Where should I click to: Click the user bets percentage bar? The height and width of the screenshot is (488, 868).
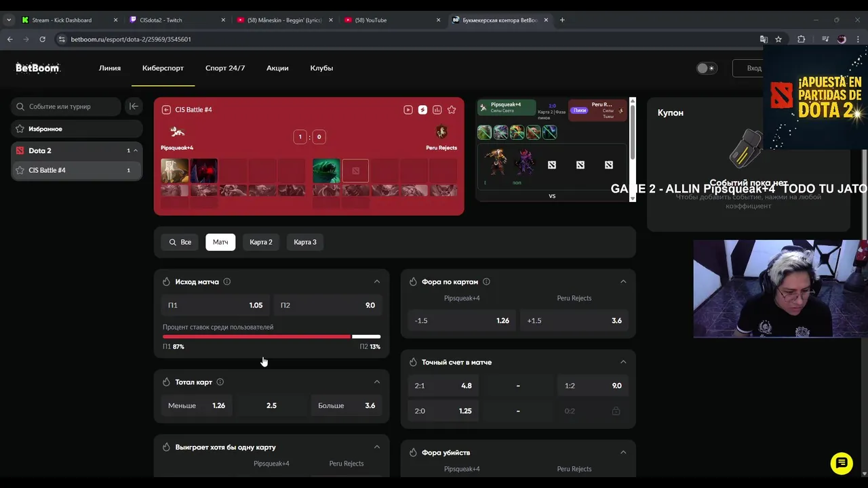pos(271,336)
